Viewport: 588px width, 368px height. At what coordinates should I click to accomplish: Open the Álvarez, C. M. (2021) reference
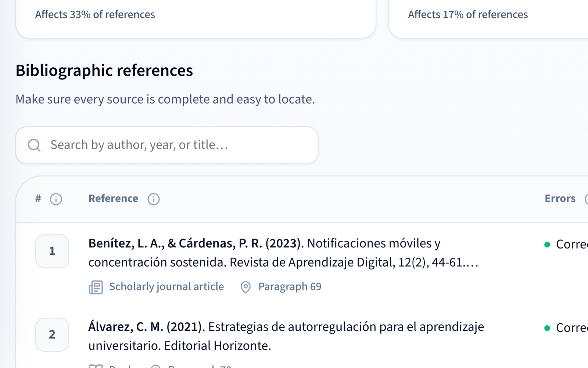pyautogui.click(x=286, y=336)
